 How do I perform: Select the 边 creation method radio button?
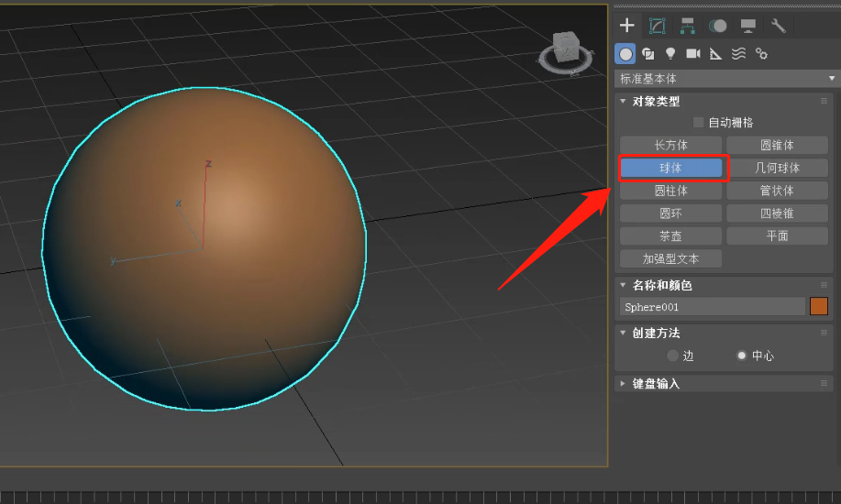pos(672,356)
